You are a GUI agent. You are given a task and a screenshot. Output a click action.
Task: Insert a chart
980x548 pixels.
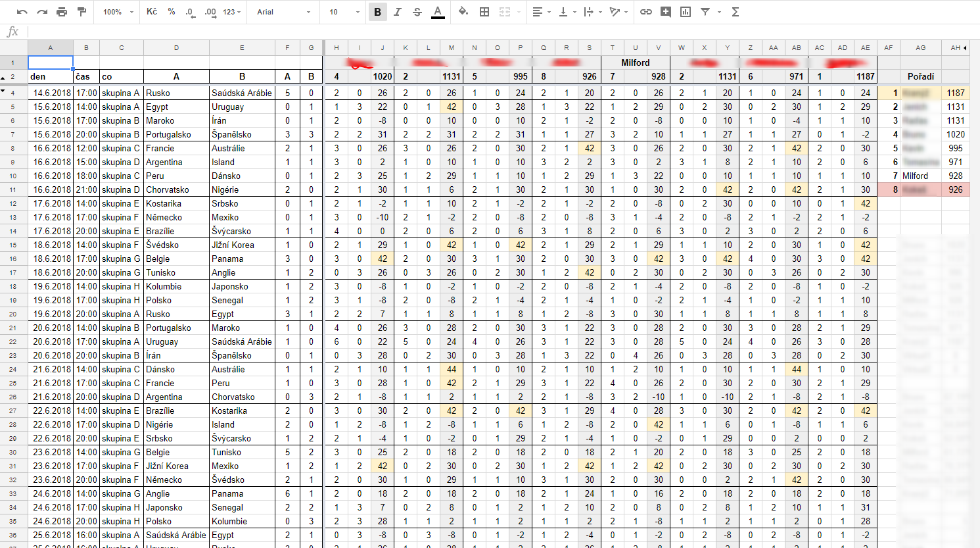[686, 12]
